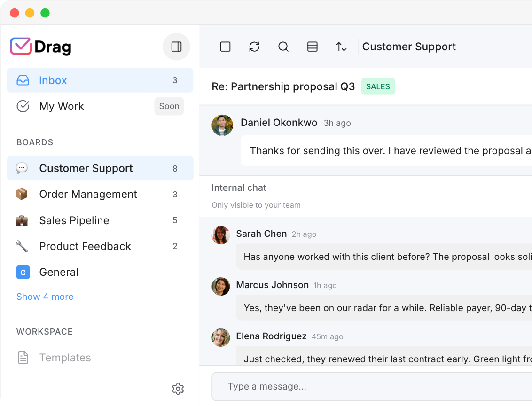Click the blue G General icon
532x406 pixels.
click(23, 272)
